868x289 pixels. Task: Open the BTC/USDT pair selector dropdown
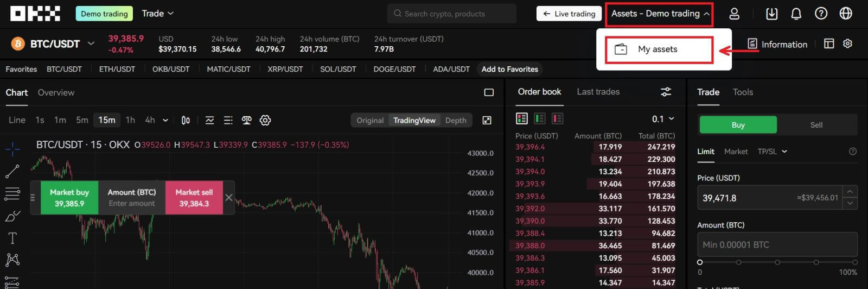click(91, 43)
